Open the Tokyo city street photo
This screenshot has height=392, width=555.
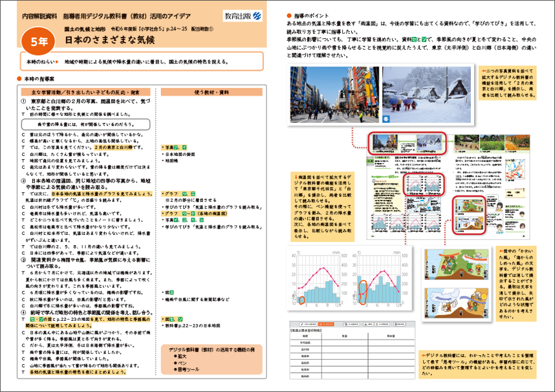click(334, 94)
